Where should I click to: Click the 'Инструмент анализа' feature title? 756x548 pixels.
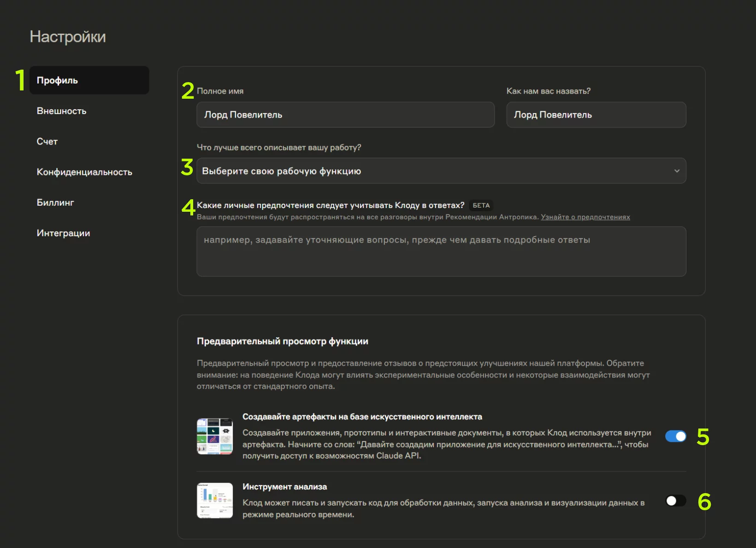click(x=284, y=487)
